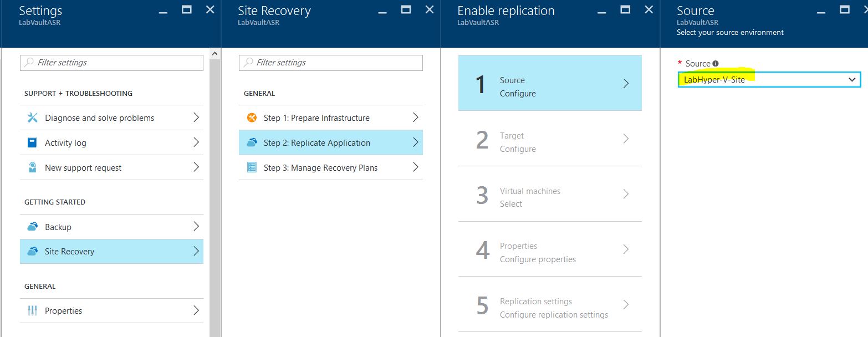
Task: Click the Backup cloud icon
Action: coord(32,227)
